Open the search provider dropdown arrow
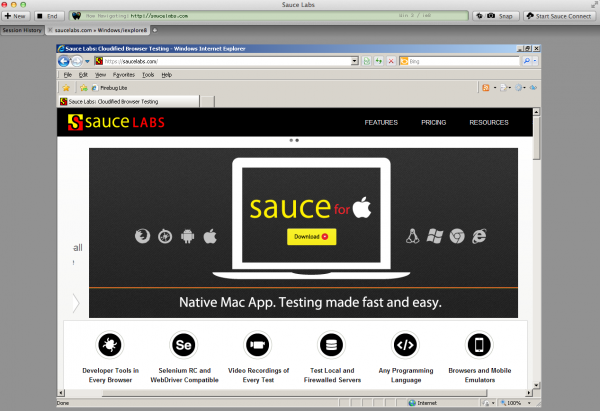The width and height of the screenshot is (600, 411). coord(535,61)
